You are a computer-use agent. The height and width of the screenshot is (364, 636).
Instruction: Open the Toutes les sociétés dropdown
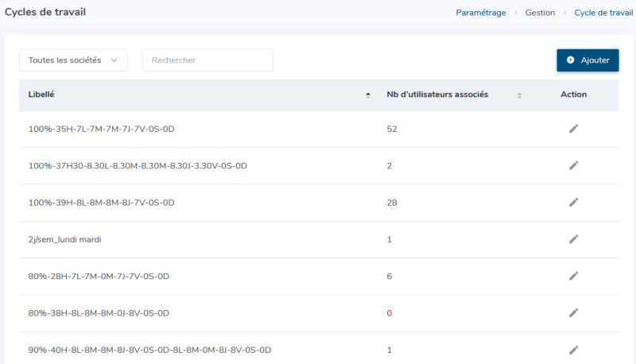[x=73, y=60]
